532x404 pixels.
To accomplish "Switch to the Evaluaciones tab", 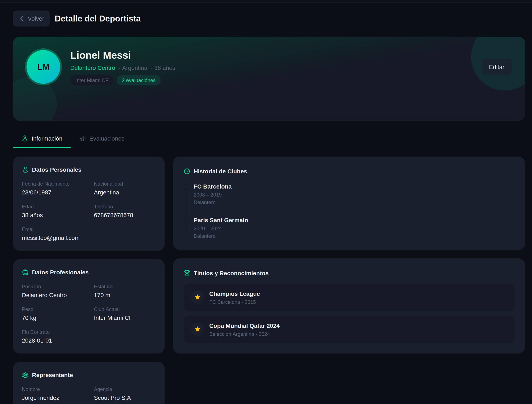I will [107, 139].
